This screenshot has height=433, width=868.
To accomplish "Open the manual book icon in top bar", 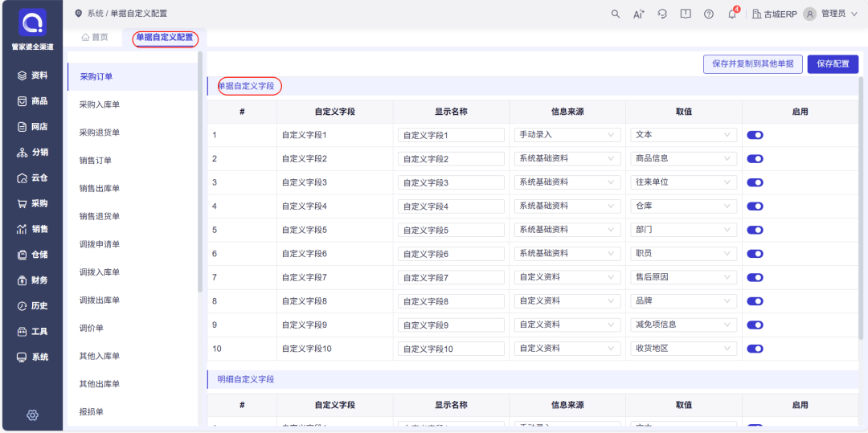I will (x=686, y=14).
